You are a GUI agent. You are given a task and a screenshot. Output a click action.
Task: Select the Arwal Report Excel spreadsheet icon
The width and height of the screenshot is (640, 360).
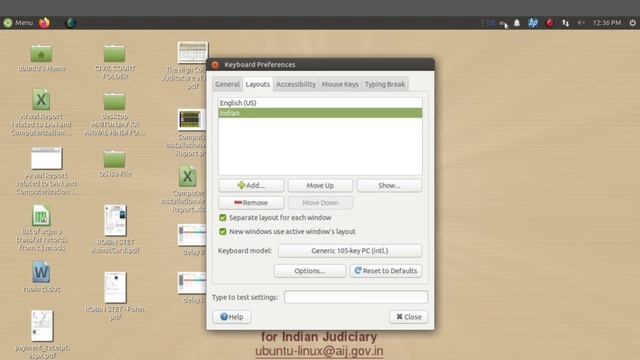click(41, 112)
